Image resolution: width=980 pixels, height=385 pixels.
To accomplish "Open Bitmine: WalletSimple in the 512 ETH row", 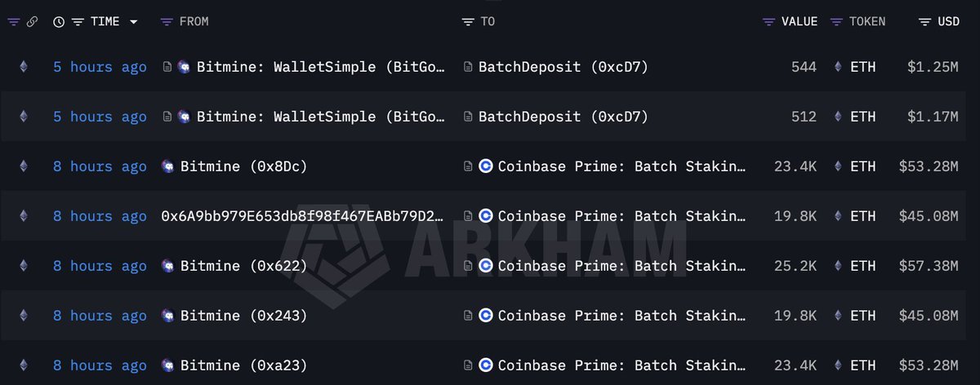I will tap(321, 117).
